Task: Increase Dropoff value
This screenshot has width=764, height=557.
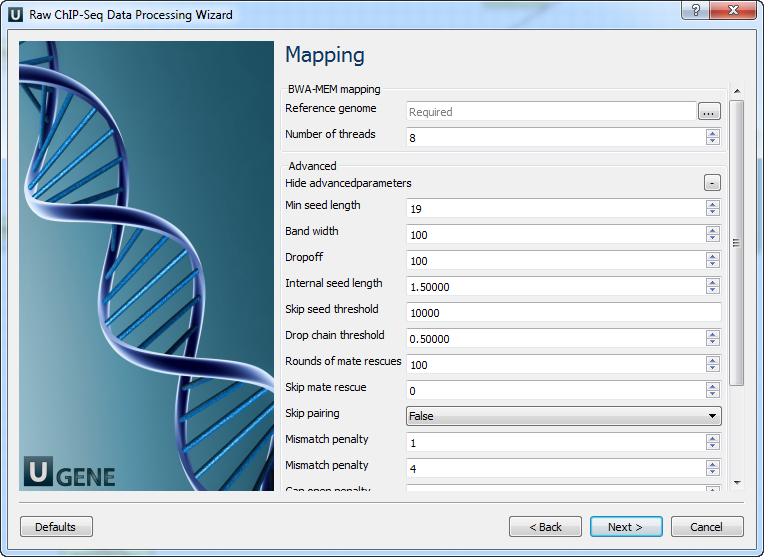Action: [712, 256]
